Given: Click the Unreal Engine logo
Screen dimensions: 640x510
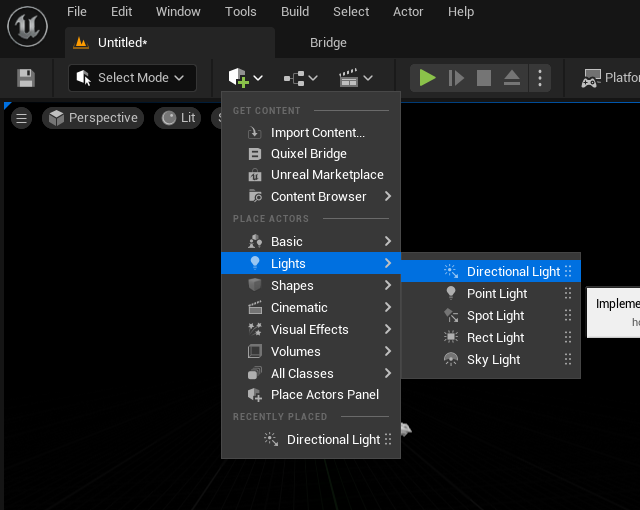Looking at the screenshot, I should (28, 27).
